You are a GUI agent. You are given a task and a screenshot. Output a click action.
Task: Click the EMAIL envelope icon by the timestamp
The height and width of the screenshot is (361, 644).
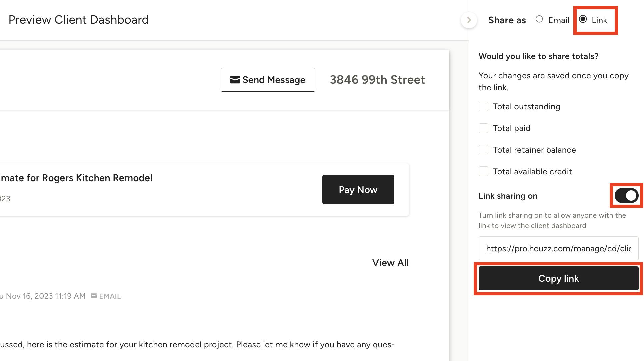click(94, 296)
